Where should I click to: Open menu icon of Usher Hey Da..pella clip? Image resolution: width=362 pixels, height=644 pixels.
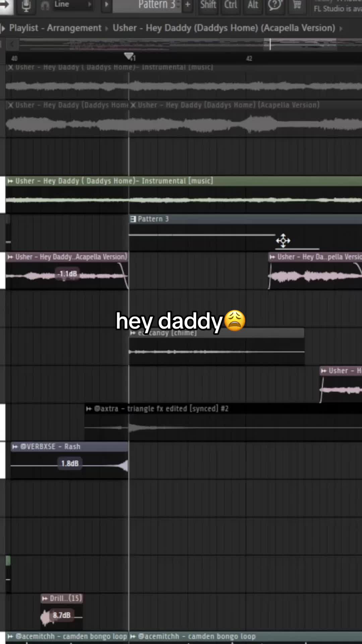[x=273, y=257]
